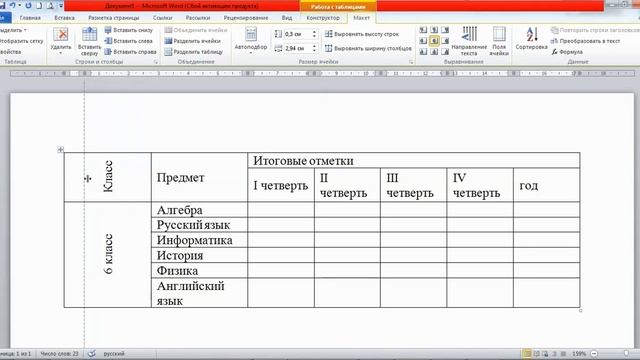
Task: Open the Выделить (select) dropdown
Action: pos(12,30)
